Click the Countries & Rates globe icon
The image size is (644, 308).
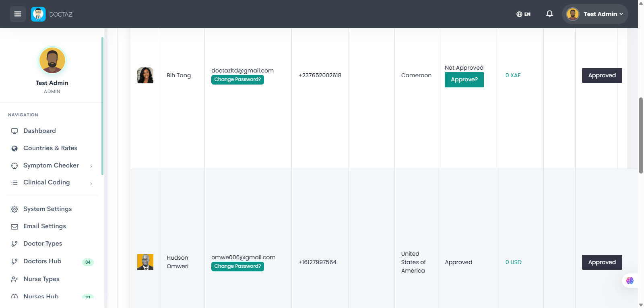pyautogui.click(x=14, y=149)
